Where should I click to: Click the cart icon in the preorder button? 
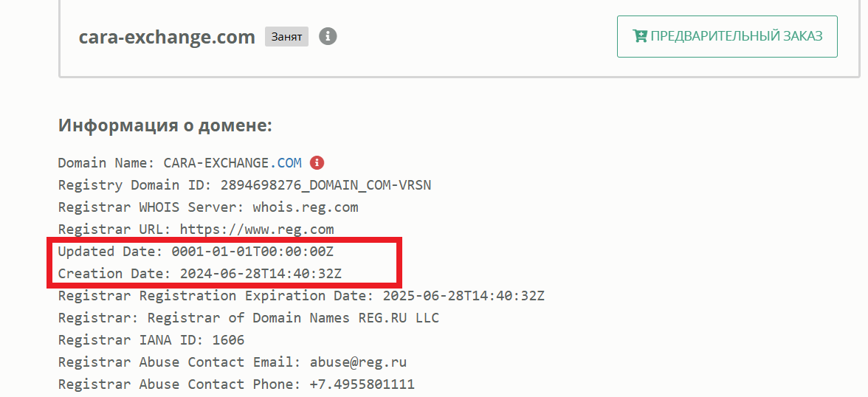tap(639, 36)
